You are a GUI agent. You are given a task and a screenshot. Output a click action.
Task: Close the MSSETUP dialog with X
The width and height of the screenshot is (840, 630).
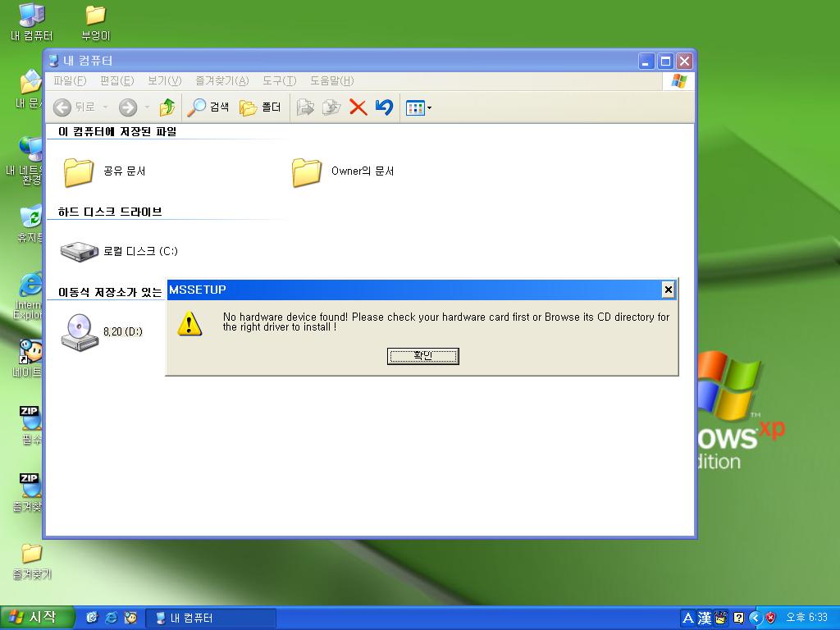click(668, 290)
